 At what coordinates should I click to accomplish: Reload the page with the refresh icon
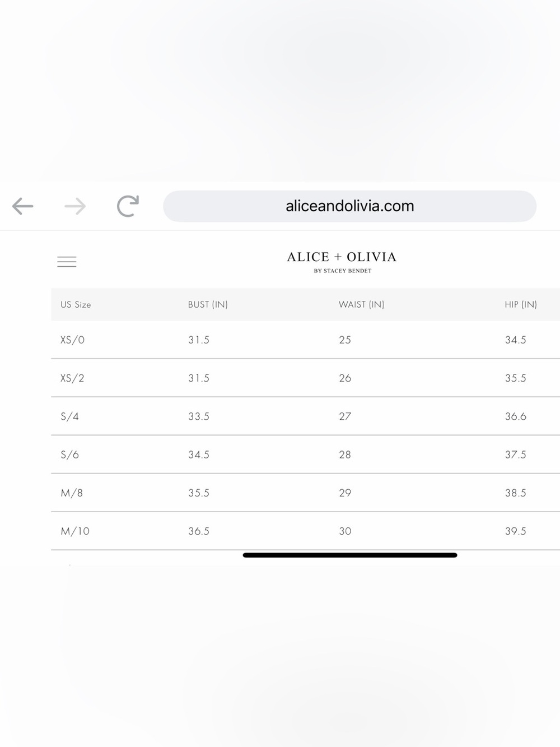[x=128, y=206]
